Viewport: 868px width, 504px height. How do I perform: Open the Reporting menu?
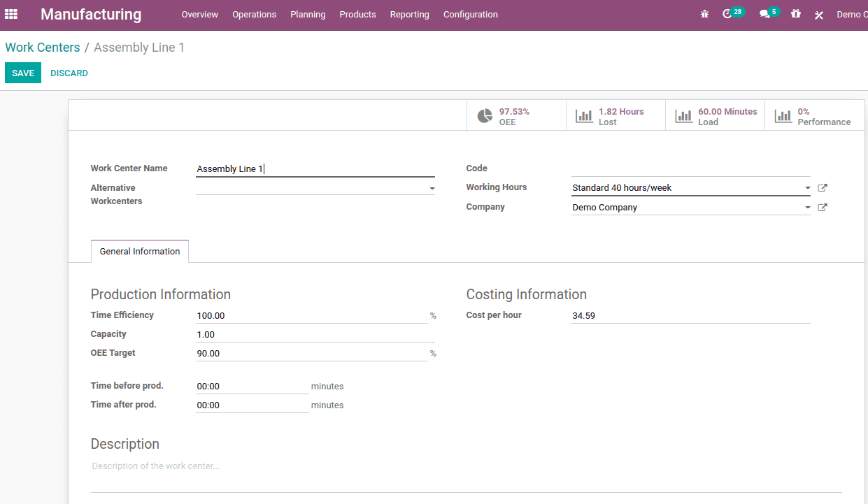pyautogui.click(x=410, y=15)
